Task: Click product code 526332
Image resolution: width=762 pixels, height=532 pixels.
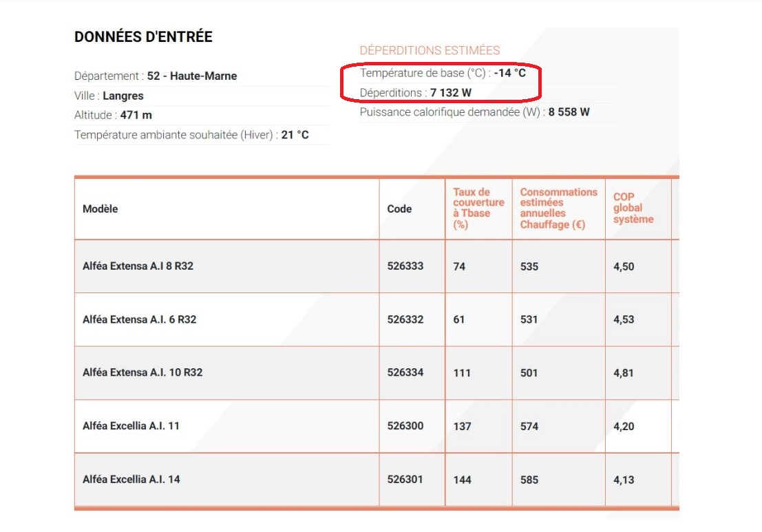Action: coord(405,319)
